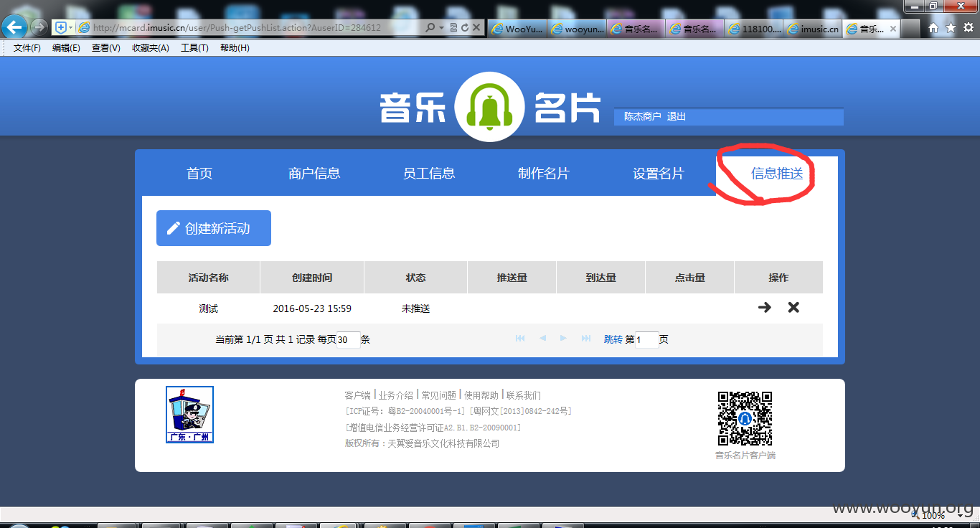Click the 退出 logout link
The height and width of the screenshot is (528, 980).
[677, 116]
